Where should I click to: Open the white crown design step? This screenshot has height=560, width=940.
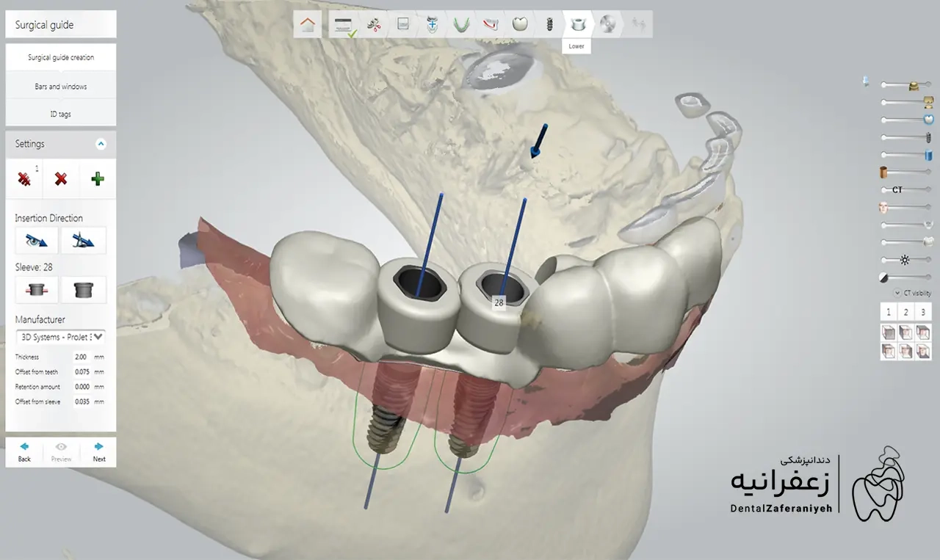pos(519,24)
